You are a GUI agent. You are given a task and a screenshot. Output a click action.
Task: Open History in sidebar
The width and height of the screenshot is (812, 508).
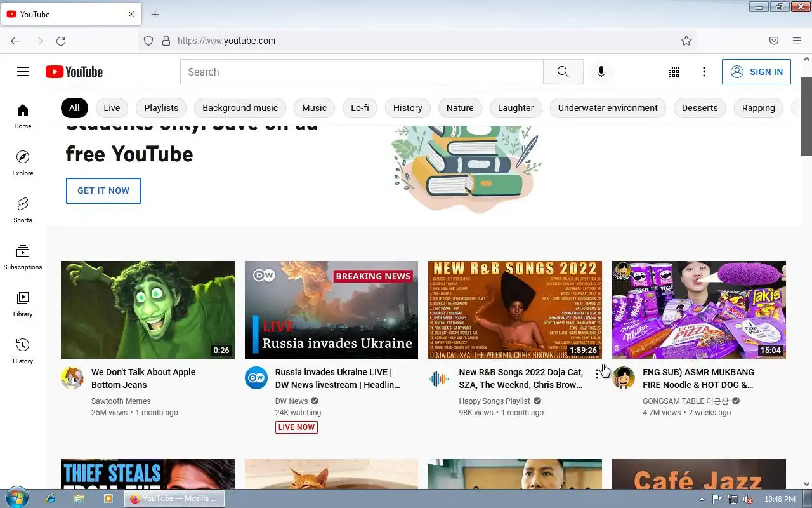click(23, 351)
